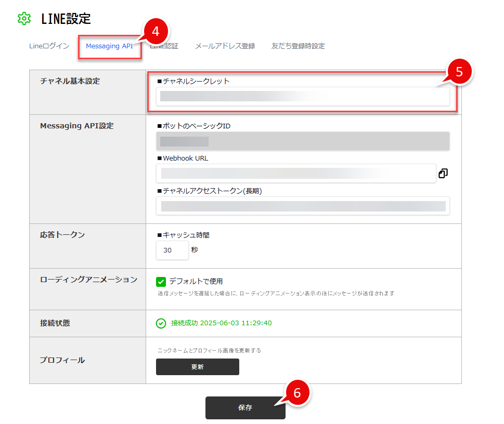Viewport: 504px width, 424px height.
Task: Click the copy icon beside Webhook URL
Action: pos(443,174)
